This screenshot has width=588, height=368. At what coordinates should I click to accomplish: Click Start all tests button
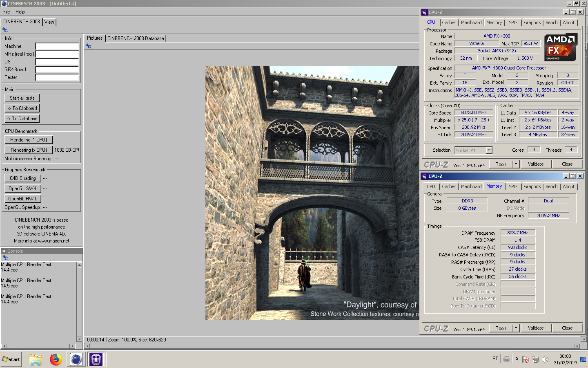click(22, 98)
